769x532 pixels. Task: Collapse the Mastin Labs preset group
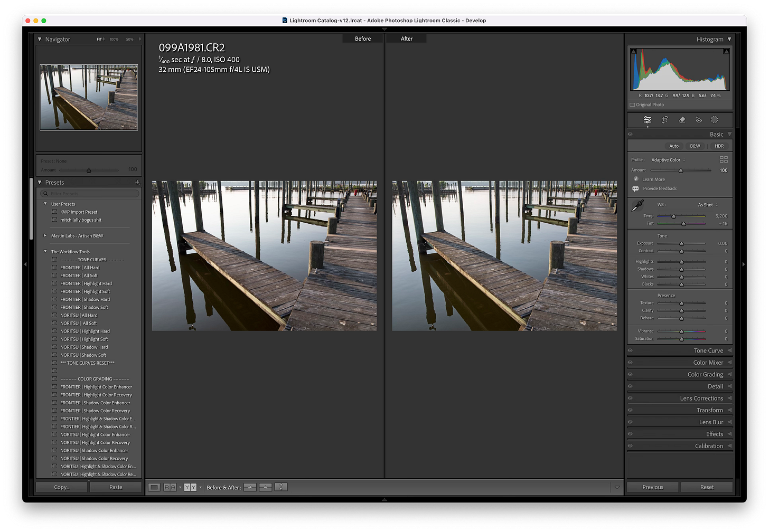coord(45,236)
